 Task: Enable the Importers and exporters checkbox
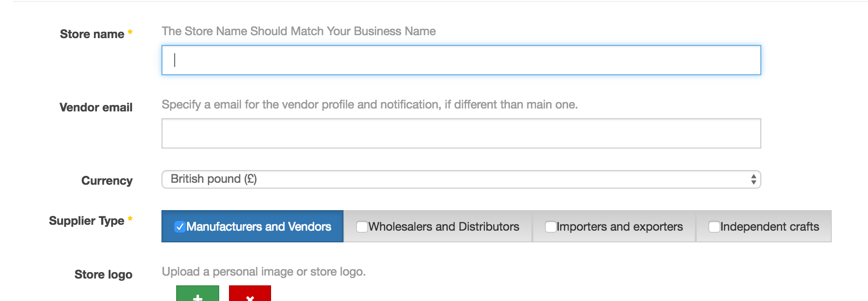(x=550, y=227)
